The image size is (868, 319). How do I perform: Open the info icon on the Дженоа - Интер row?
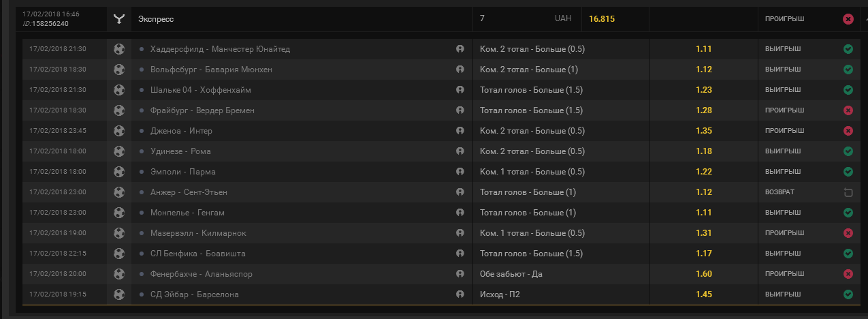tap(460, 131)
